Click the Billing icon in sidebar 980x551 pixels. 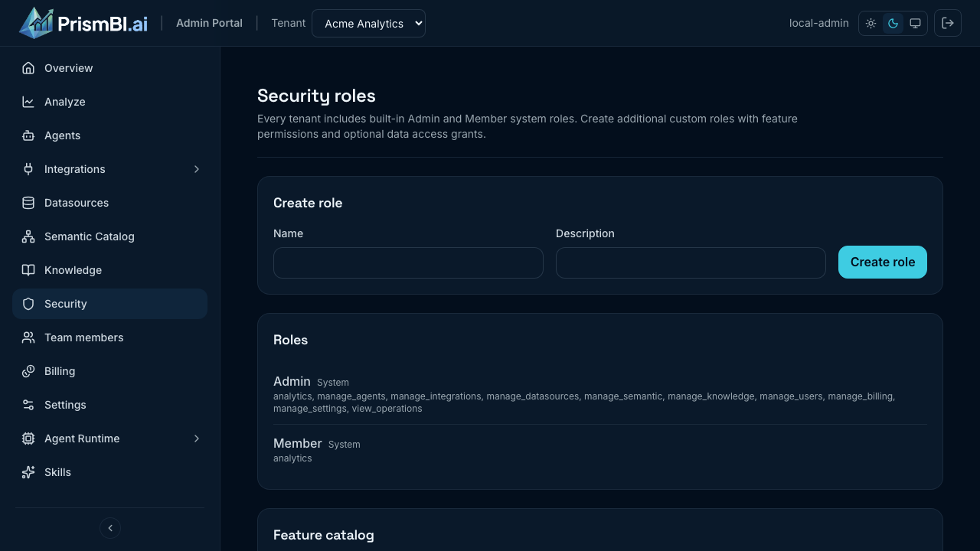click(28, 371)
